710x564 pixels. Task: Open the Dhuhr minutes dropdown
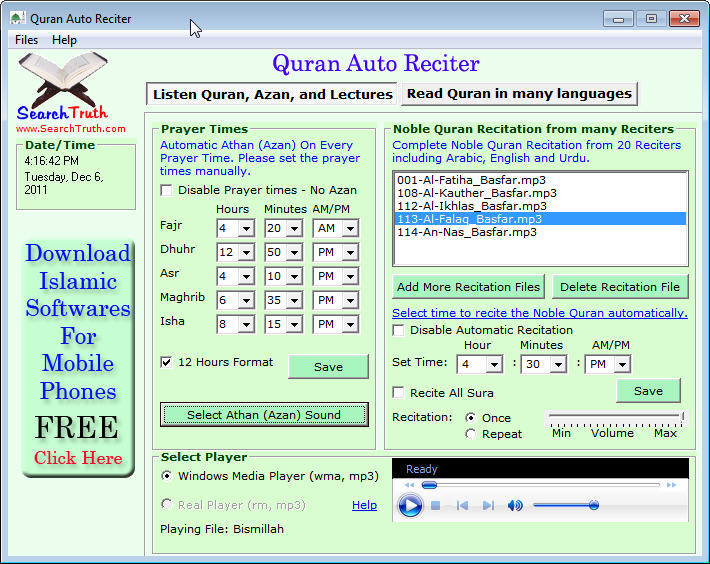click(x=294, y=253)
